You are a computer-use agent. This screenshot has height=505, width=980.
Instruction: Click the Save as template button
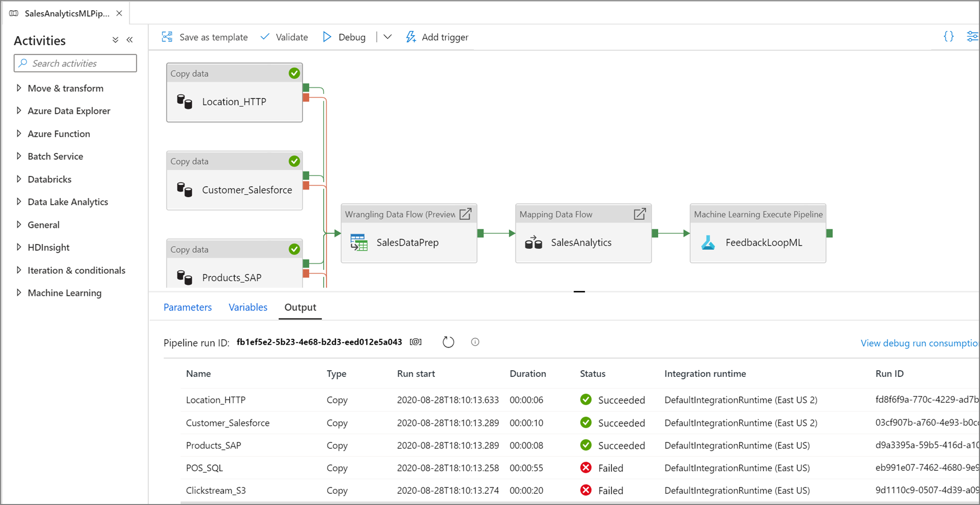[x=205, y=37]
